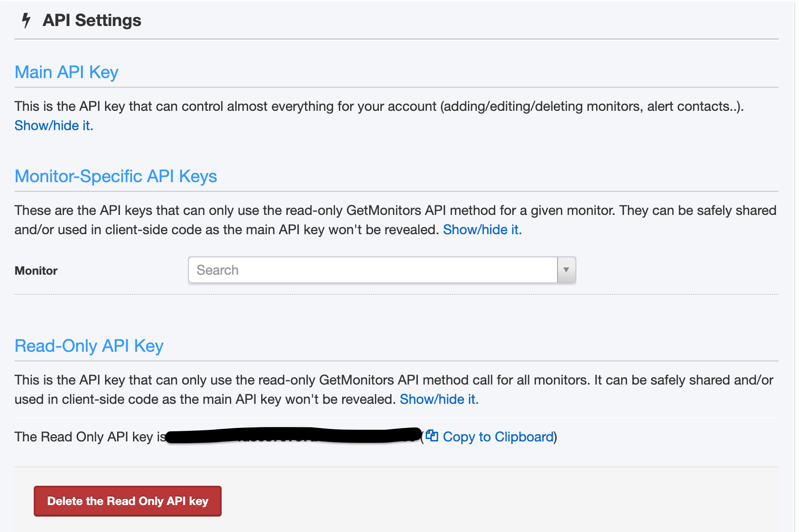Click Show/hide it under Main API Key
This screenshot has height=532, width=799.
[53, 125]
